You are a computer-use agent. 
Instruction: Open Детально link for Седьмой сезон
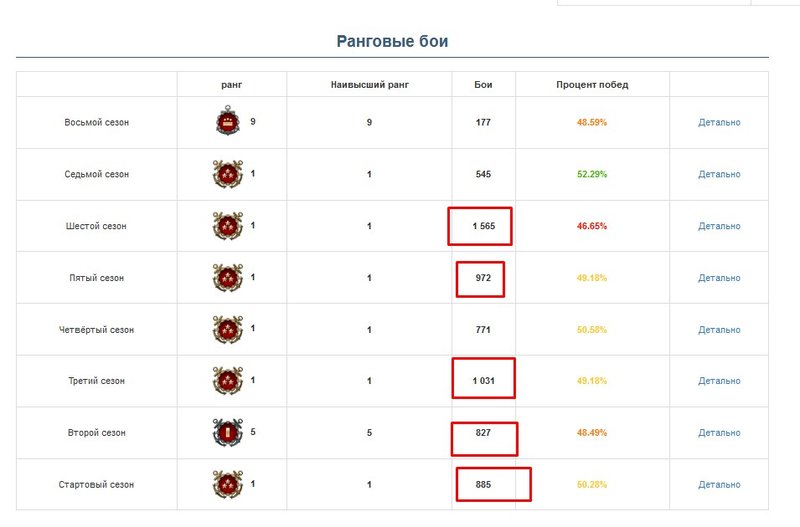719,174
